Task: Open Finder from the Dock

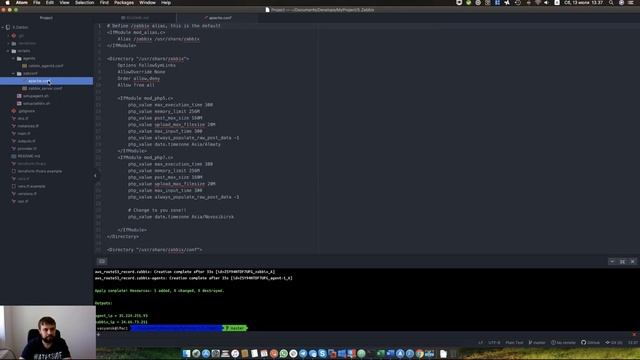Action: click(x=187, y=353)
